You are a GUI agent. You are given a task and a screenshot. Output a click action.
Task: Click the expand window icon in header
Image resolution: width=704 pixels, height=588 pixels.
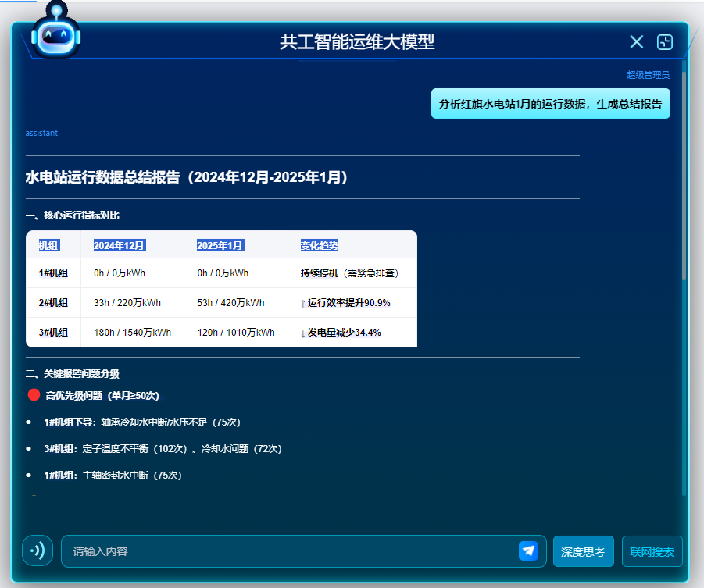665,42
